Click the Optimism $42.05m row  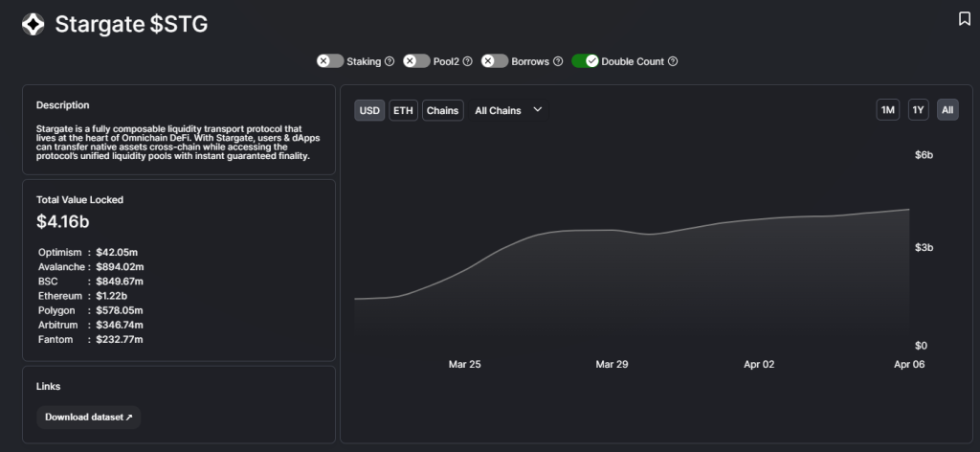pyautogui.click(x=88, y=253)
